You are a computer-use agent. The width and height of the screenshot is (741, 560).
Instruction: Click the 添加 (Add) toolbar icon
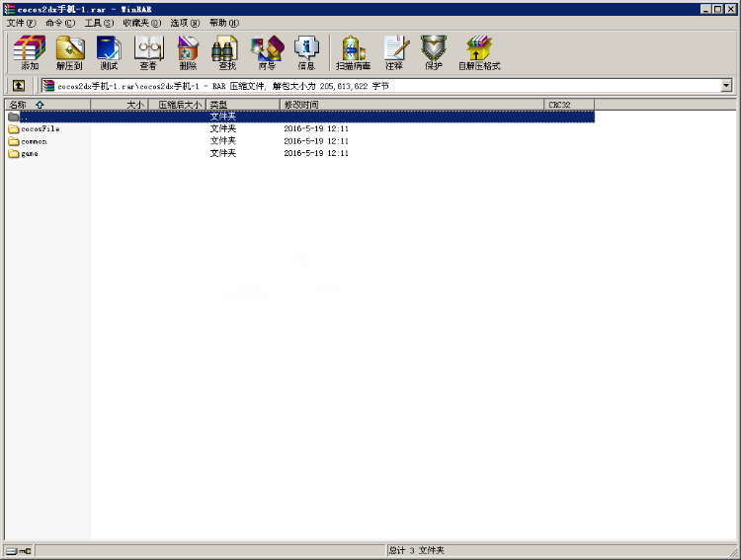click(x=30, y=52)
